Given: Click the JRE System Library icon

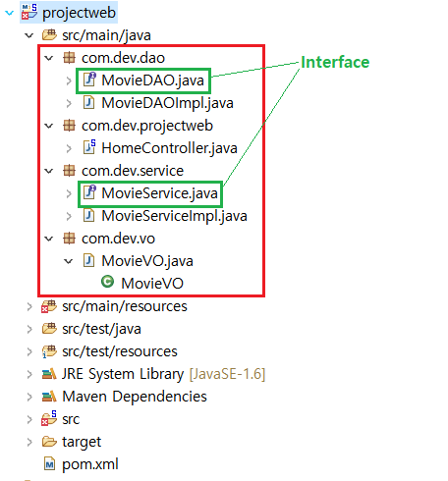Looking at the screenshot, I should [x=49, y=374].
